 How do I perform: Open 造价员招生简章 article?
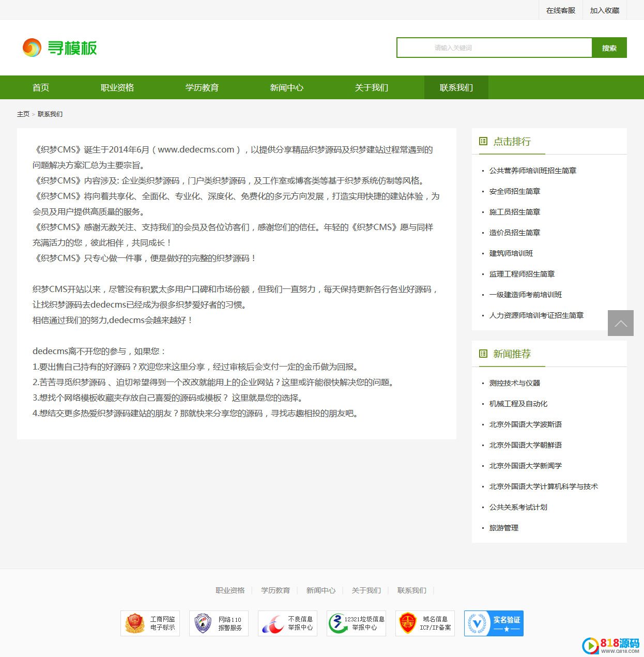pos(515,233)
